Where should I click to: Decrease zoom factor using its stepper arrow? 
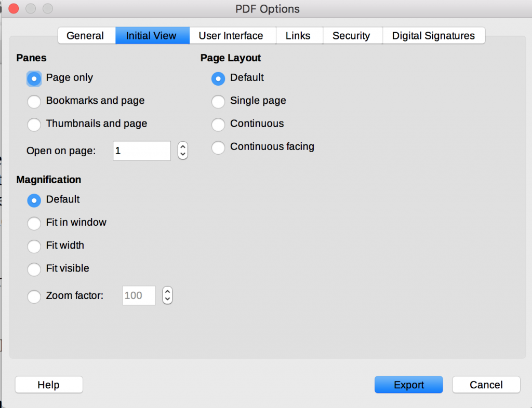pyautogui.click(x=167, y=298)
